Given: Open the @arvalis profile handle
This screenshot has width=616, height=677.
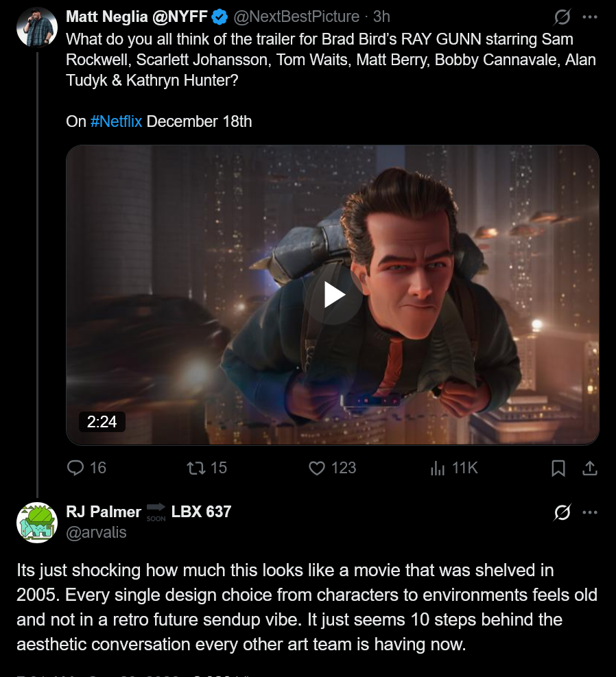Looking at the screenshot, I should click(x=96, y=532).
